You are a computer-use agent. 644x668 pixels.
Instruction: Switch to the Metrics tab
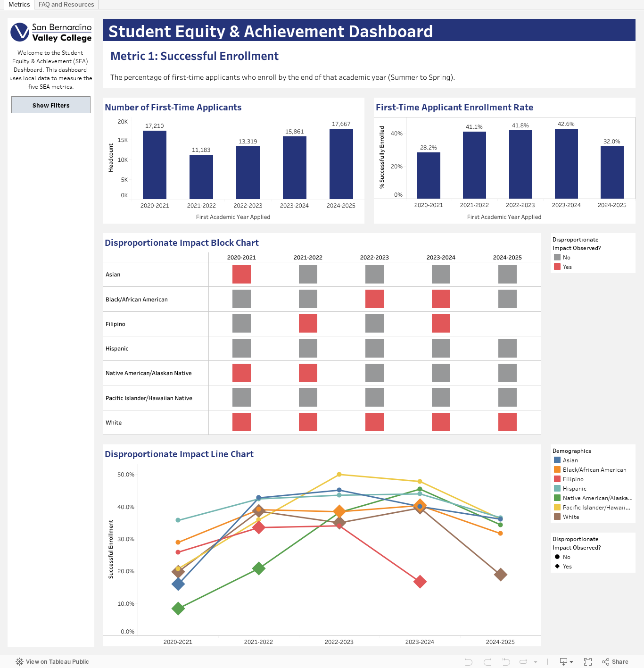[x=19, y=4]
